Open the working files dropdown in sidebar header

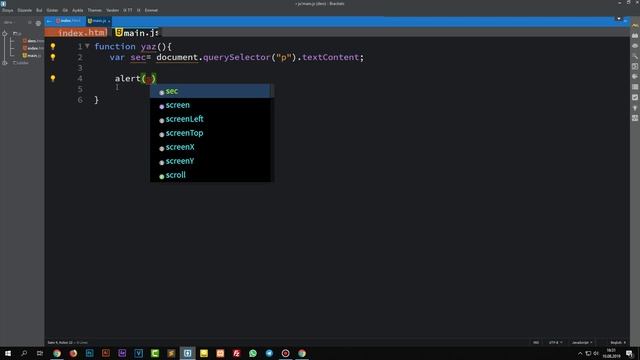coord(9,23)
